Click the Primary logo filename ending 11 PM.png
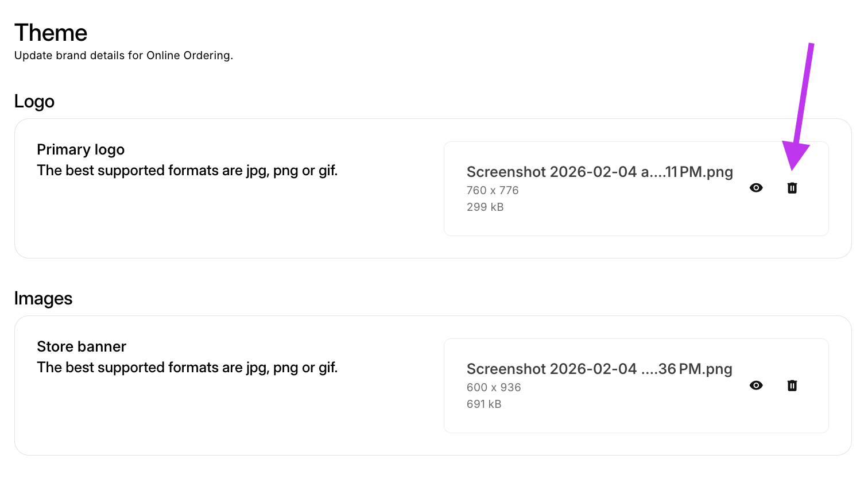Screen dimensions: 868x486 click(599, 172)
